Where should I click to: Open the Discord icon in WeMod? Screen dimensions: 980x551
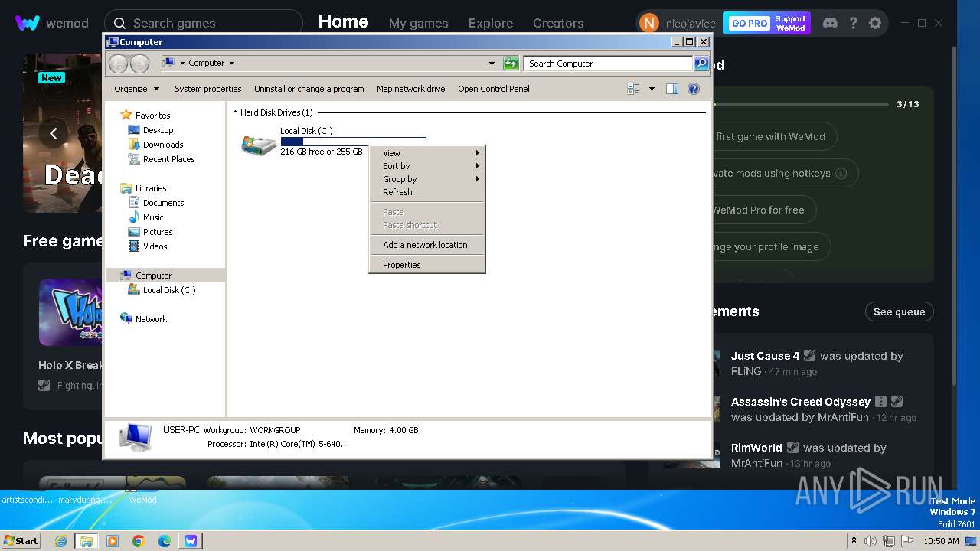point(830,23)
